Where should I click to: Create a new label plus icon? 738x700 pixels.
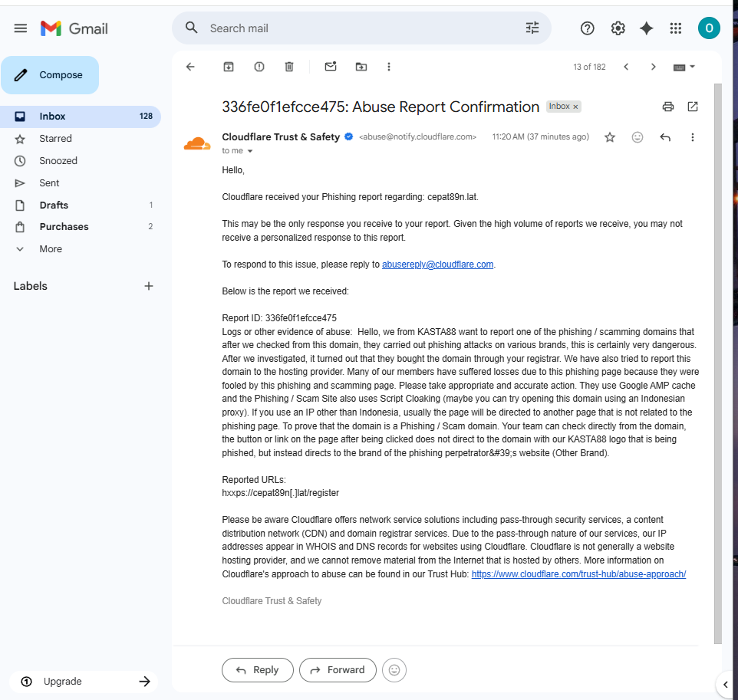149,286
